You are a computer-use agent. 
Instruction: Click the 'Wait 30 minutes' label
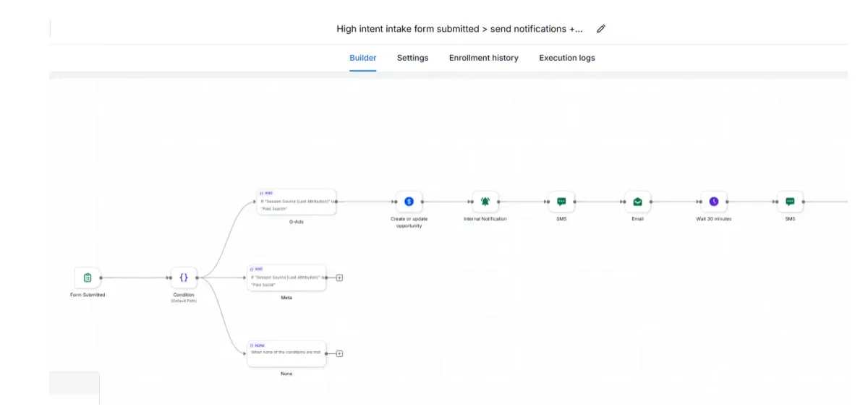[x=714, y=219]
